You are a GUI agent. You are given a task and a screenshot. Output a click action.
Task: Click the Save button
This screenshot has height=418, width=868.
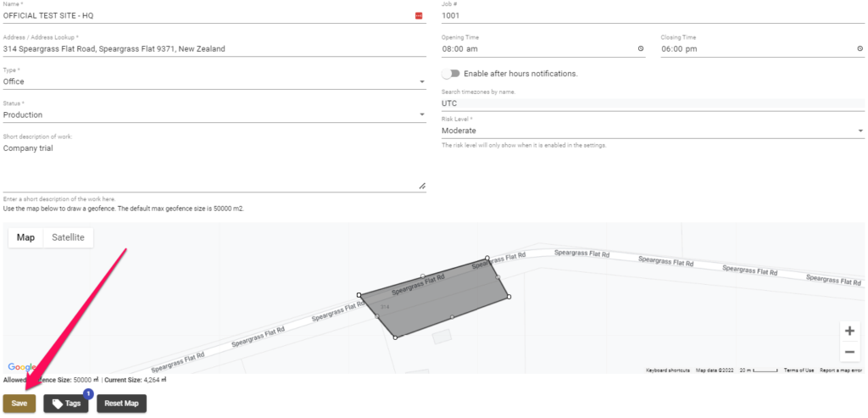pyautogui.click(x=19, y=403)
